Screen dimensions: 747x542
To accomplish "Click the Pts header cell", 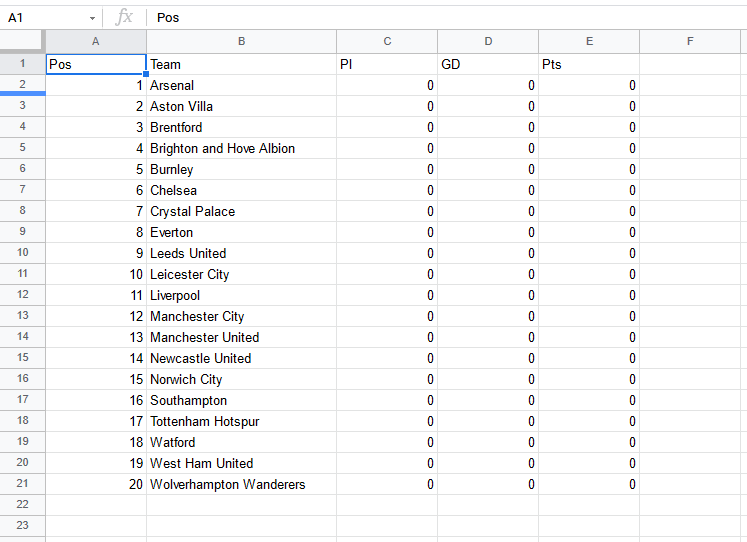I will click(589, 64).
